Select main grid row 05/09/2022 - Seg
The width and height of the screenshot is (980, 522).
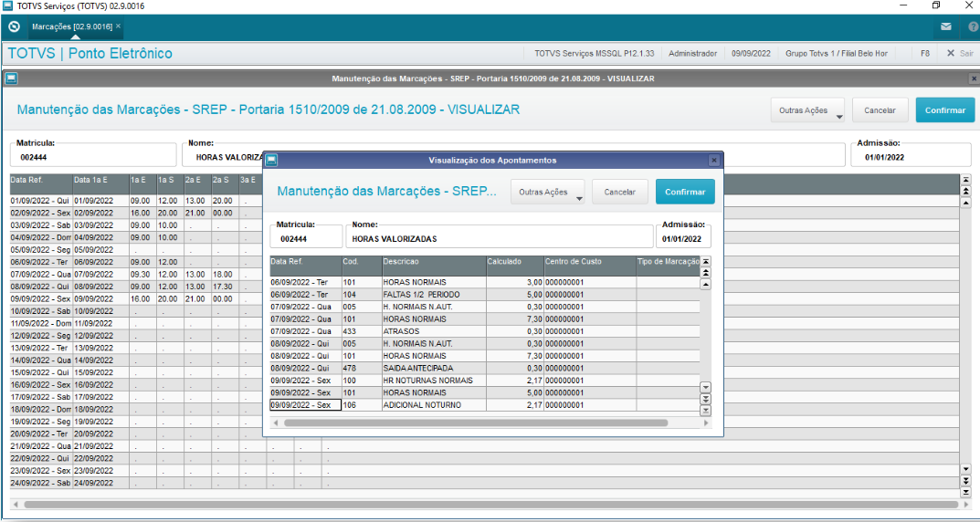pos(484,250)
